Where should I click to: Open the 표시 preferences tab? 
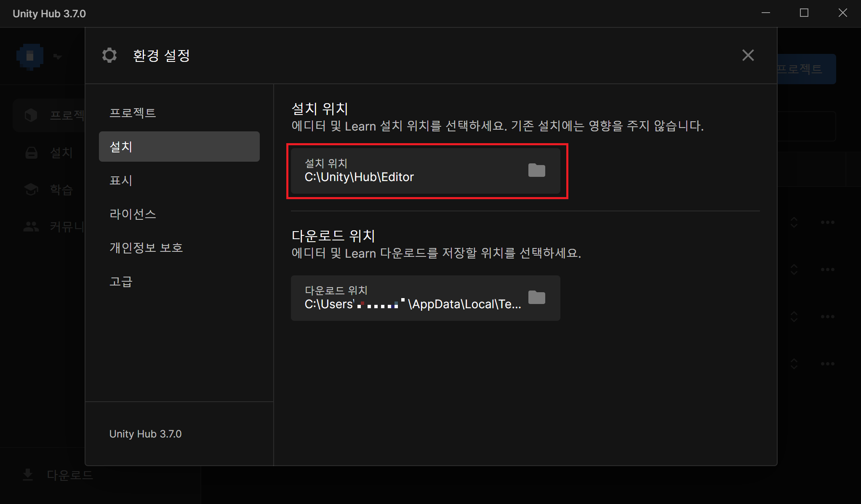[121, 180]
